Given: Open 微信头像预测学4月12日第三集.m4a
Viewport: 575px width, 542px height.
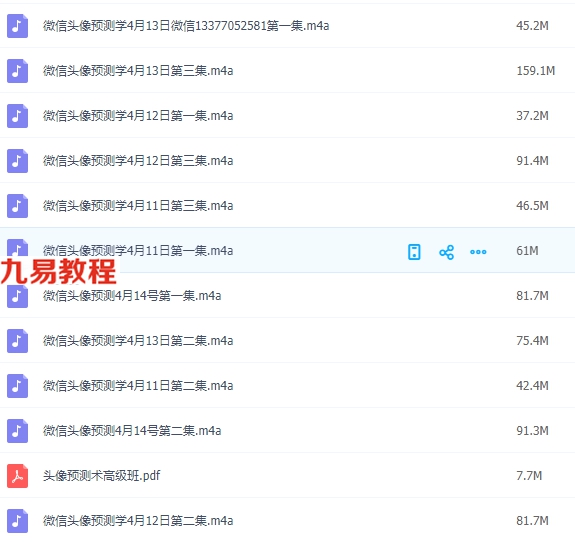Looking at the screenshot, I should tap(138, 161).
